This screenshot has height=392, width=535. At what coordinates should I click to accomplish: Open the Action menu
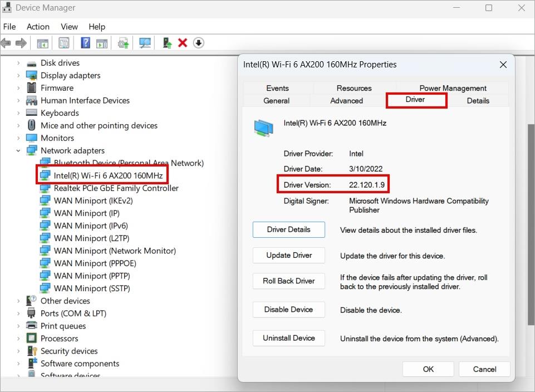tap(38, 27)
